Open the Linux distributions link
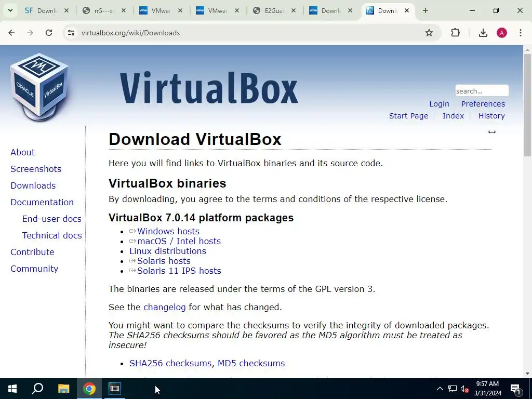This screenshot has height=399, width=532. point(168,251)
